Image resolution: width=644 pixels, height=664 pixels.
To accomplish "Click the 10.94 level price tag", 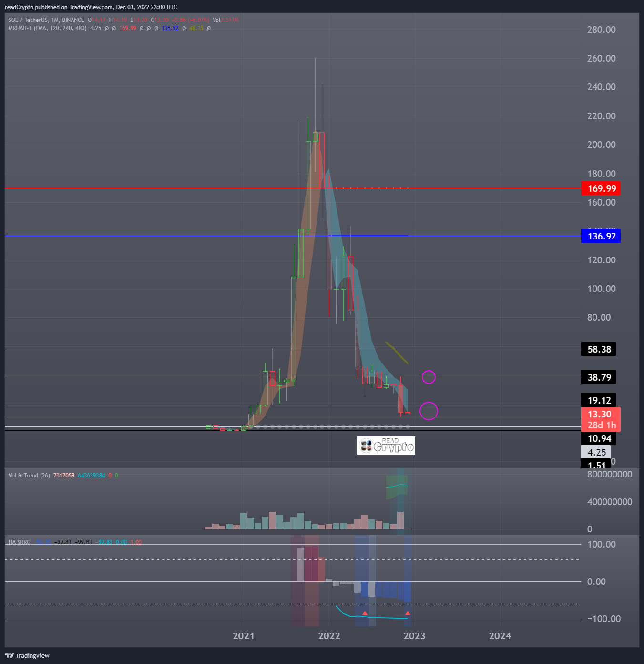I will tap(599, 438).
